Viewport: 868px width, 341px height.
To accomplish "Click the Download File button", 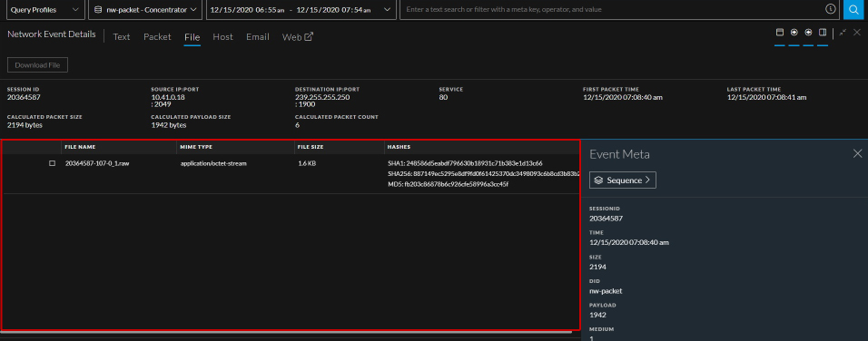I will coord(37,65).
